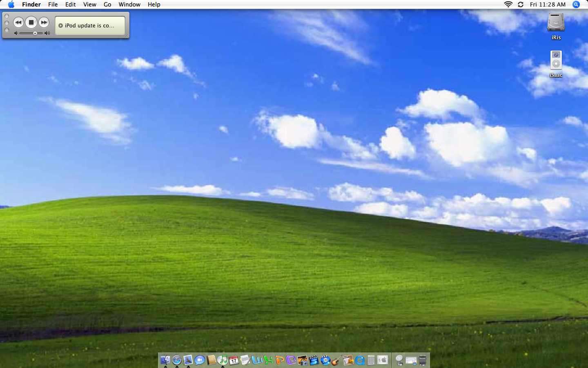Click the arrow icon beside iPod update status
Image resolution: width=588 pixels, height=368 pixels.
(x=60, y=25)
